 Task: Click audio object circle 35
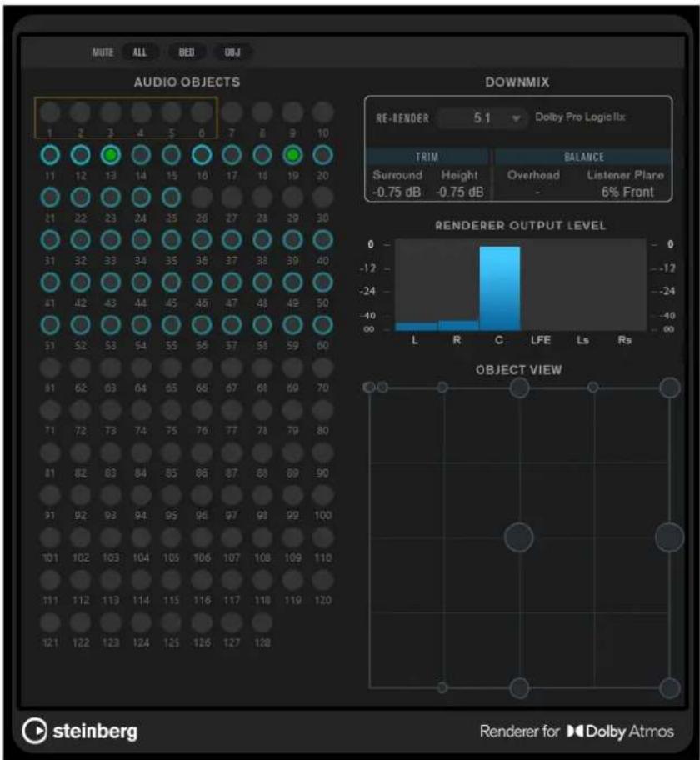pyautogui.click(x=171, y=240)
